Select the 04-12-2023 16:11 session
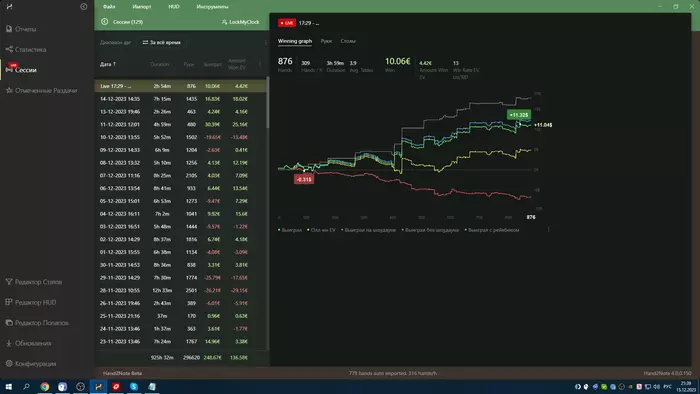 click(x=181, y=214)
